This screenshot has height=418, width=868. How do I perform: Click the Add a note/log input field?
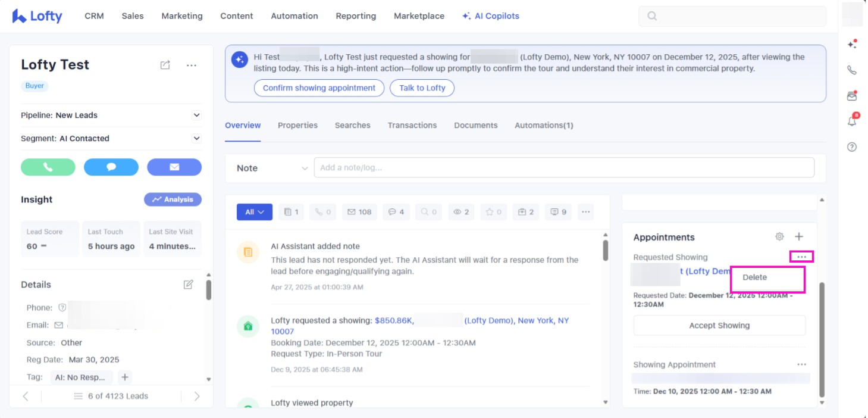(563, 168)
